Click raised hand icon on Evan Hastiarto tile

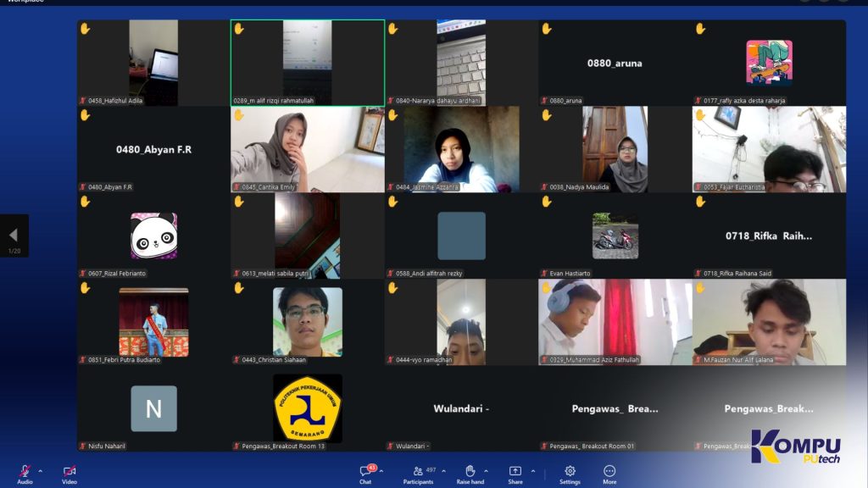pyautogui.click(x=547, y=202)
